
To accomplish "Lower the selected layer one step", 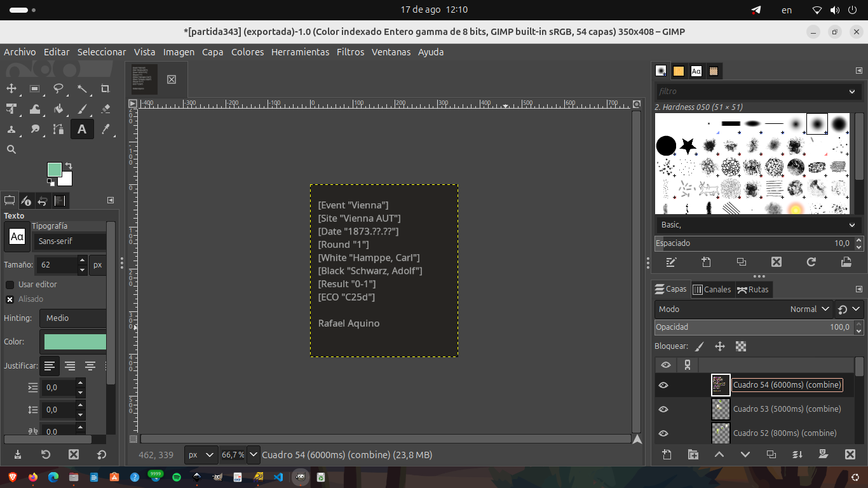I will 745,454.
